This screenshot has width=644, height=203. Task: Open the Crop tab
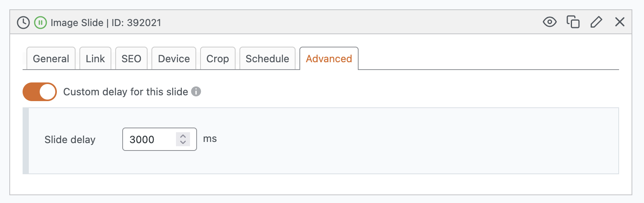coord(218,59)
